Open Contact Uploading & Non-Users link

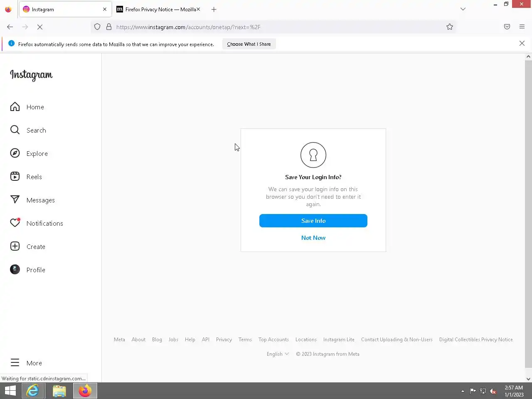tap(397, 340)
